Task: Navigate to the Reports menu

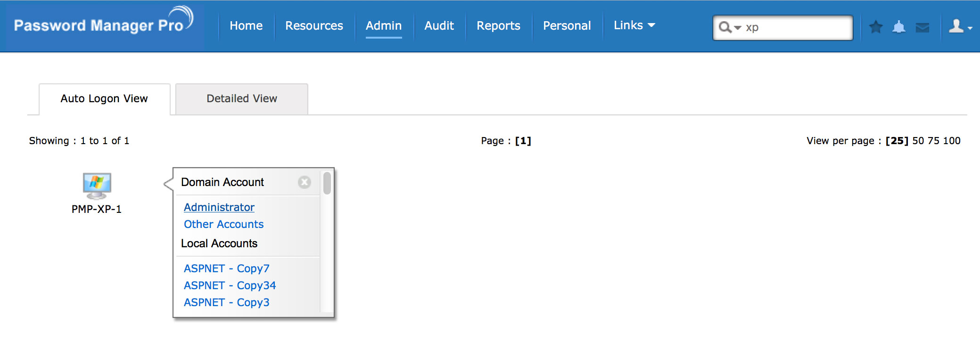Action: pyautogui.click(x=498, y=25)
